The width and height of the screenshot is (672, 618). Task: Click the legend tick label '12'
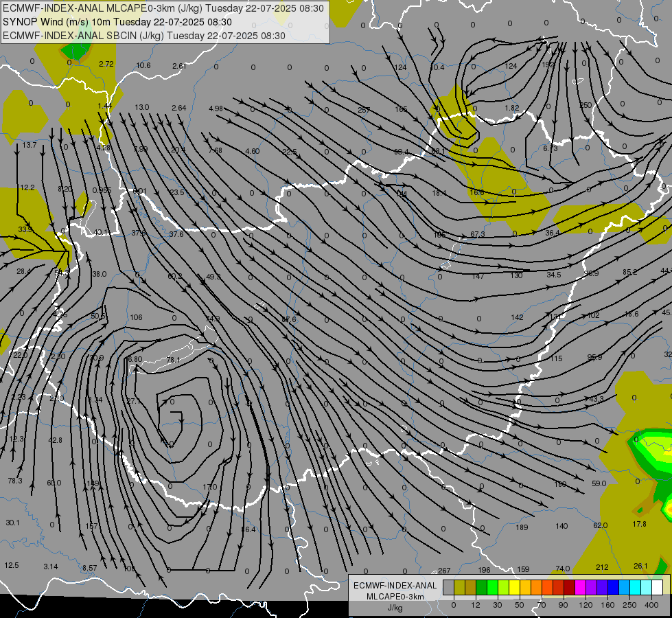pyautogui.click(x=476, y=606)
